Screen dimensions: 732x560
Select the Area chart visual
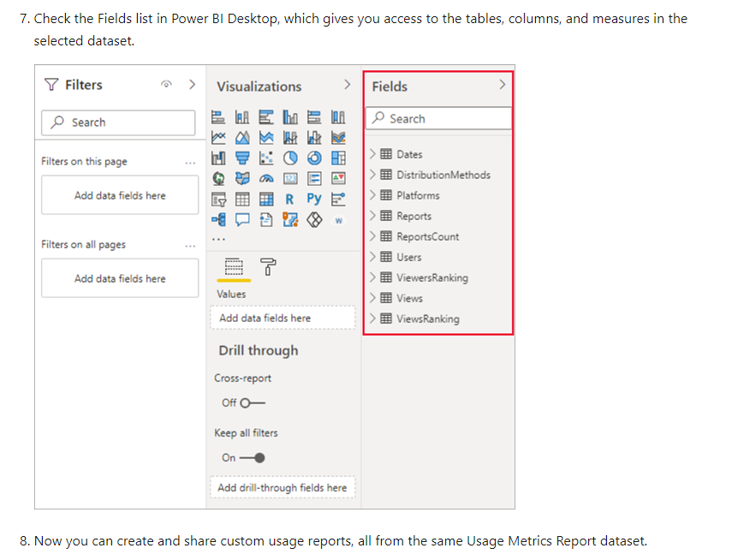241,137
